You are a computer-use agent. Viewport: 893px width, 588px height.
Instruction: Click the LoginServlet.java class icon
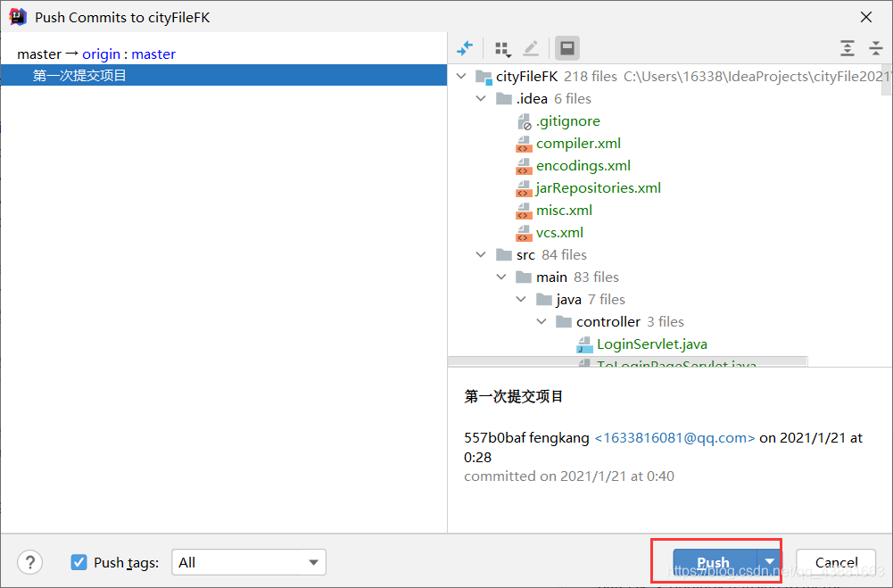[584, 344]
